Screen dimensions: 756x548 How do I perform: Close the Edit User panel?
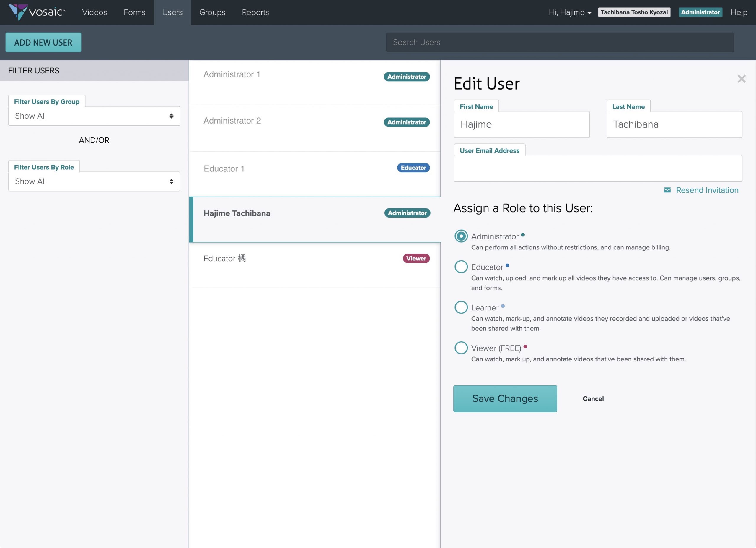(x=741, y=79)
